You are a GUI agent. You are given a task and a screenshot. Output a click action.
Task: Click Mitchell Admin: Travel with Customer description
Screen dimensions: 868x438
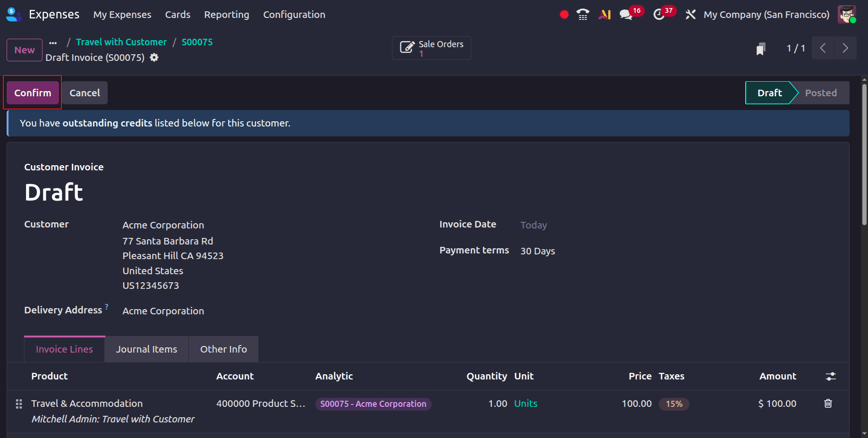pos(113,419)
